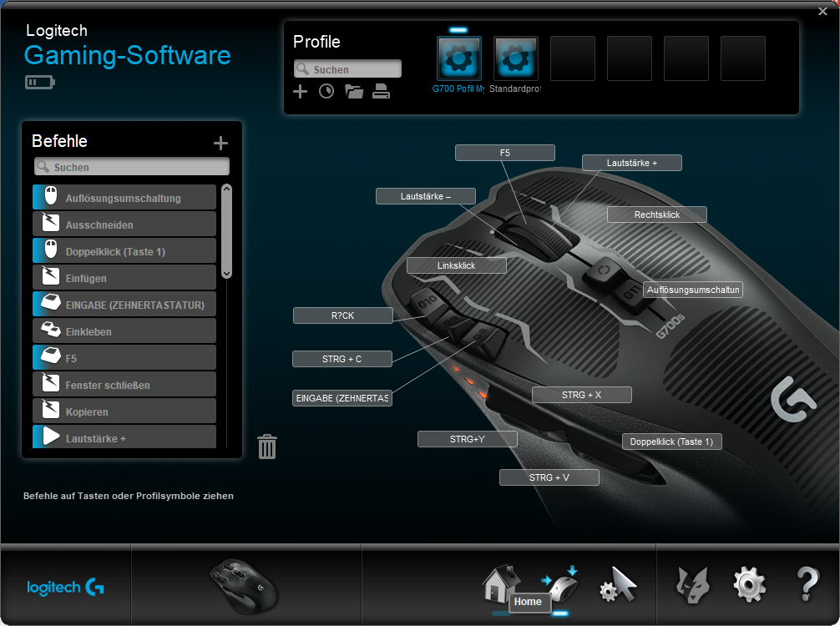
Task: Select Lautstärke + in command list
Action: point(124,437)
